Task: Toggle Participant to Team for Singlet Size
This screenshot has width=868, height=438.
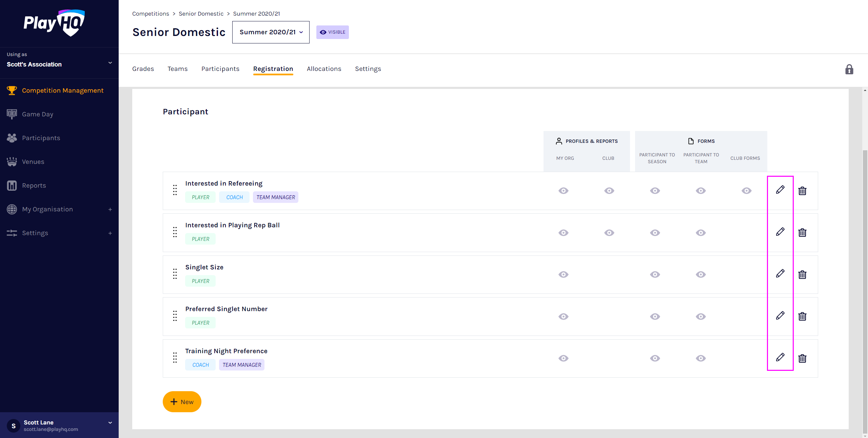Action: point(701,274)
